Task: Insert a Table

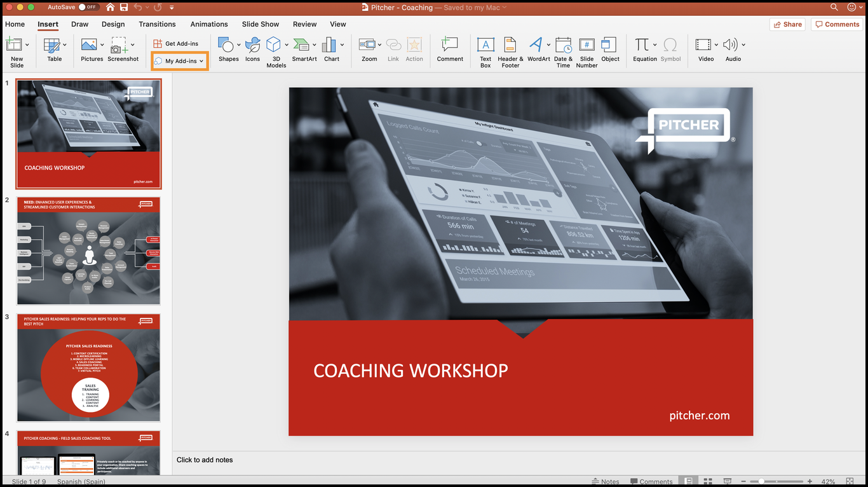Action: tap(53, 48)
